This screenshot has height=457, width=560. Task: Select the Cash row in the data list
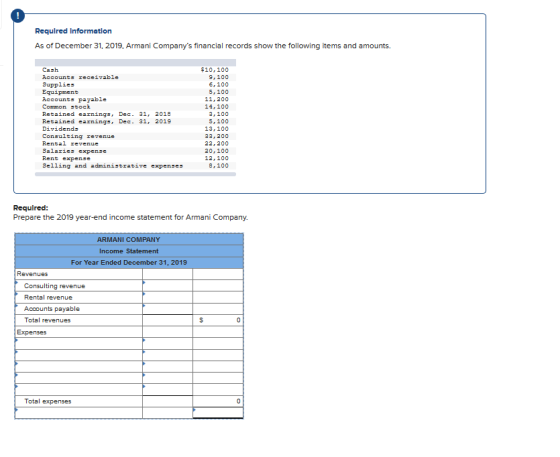pyautogui.click(x=135, y=70)
